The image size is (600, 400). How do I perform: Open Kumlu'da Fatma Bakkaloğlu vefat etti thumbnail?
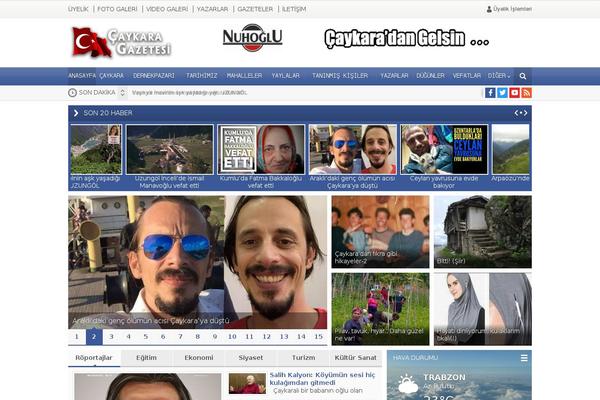pos(261,149)
